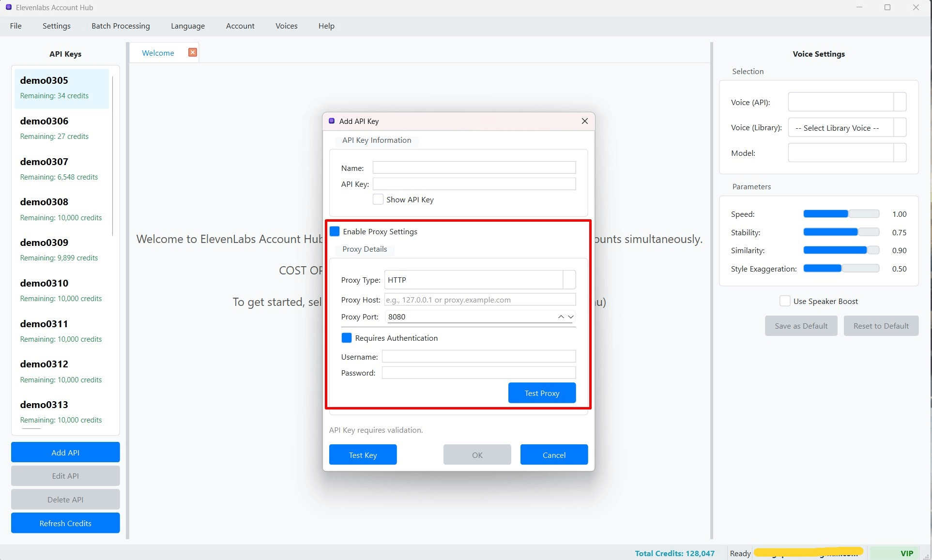Open the Help menu

click(326, 26)
